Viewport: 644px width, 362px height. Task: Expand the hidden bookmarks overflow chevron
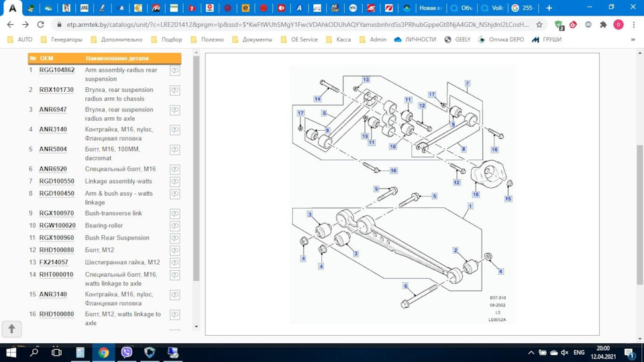coord(633,40)
